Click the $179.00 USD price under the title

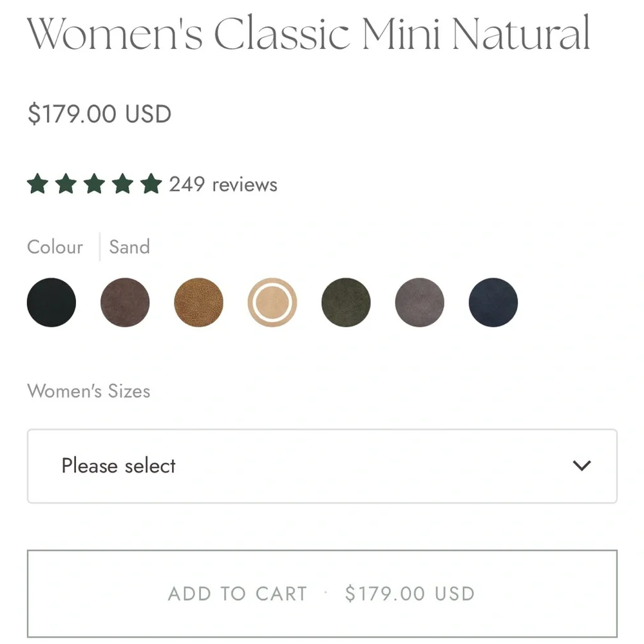click(99, 114)
